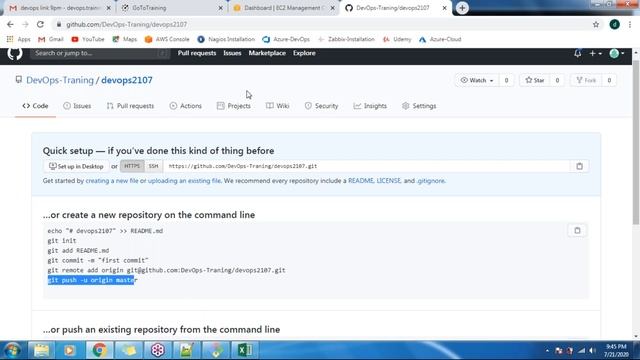This screenshot has height=360, width=640.
Task: Click the uploading an existing file link
Action: (184, 181)
